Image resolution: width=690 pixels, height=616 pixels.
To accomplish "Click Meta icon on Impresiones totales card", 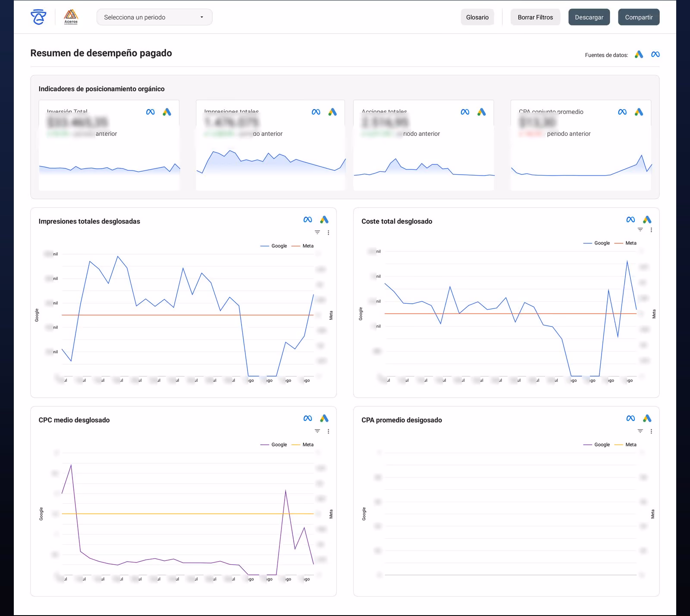I will point(316,112).
